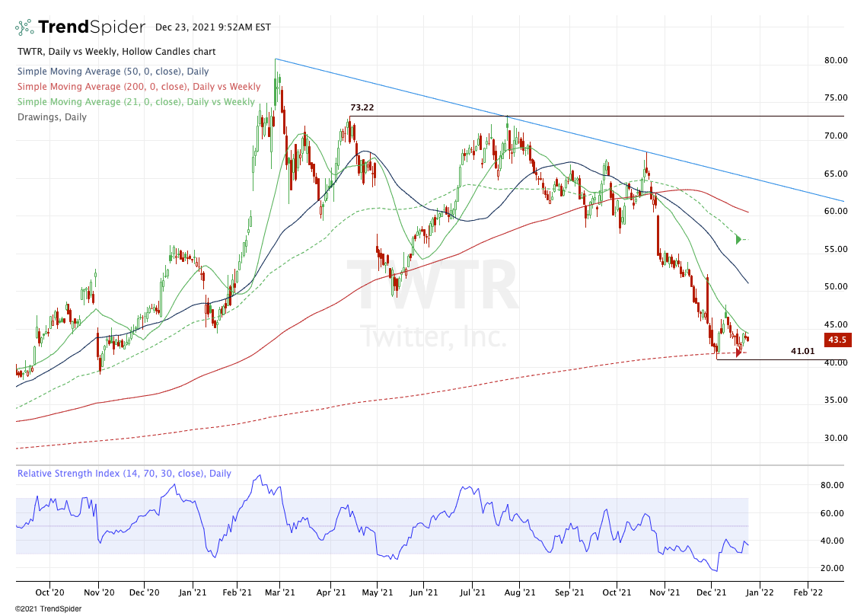Click the Mar '21 date axis label
Viewport: 867px width, 616px height.
click(x=280, y=592)
